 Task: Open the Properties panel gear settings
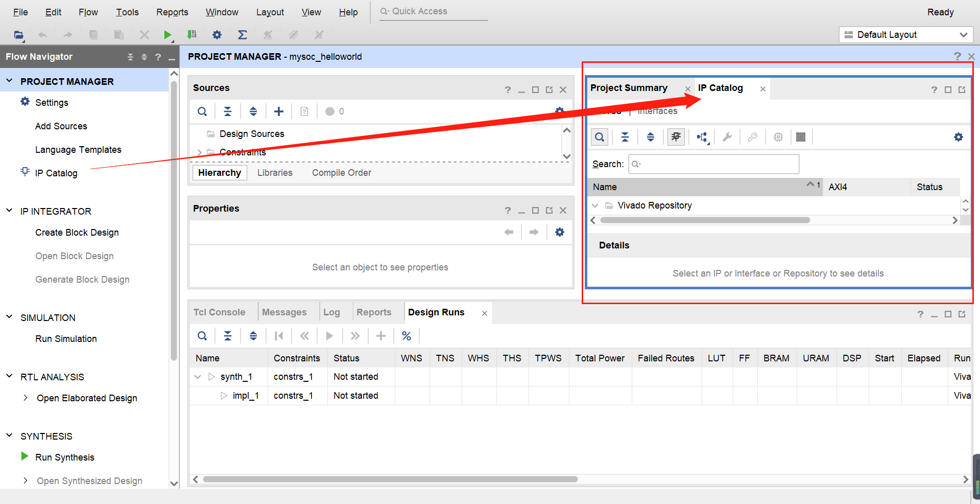[560, 232]
